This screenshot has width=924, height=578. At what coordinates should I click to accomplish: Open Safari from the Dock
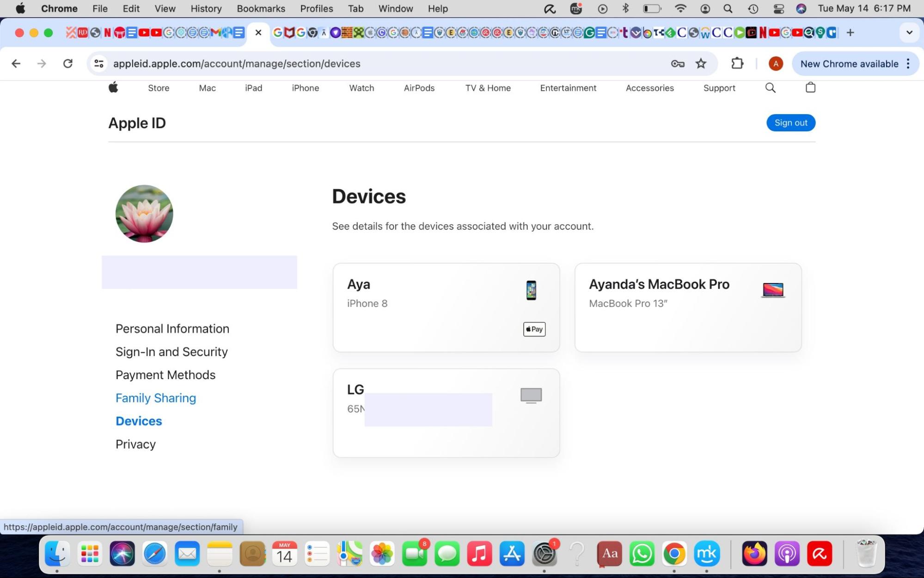point(155,553)
